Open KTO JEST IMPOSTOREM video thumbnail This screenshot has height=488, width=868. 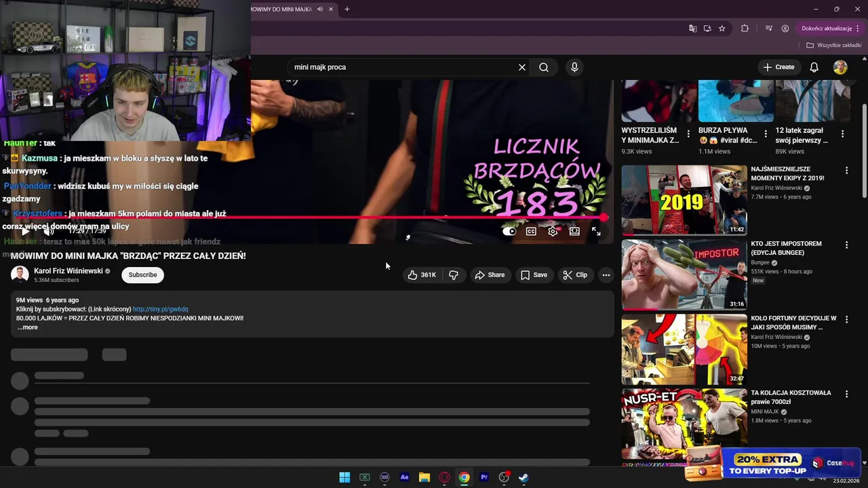[684, 274]
